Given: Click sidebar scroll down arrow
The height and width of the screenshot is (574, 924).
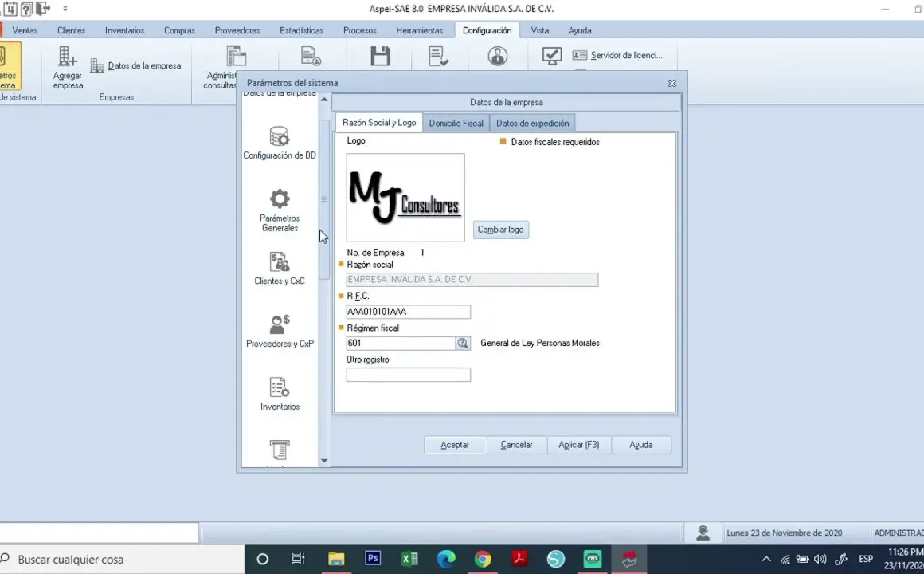Looking at the screenshot, I should (x=324, y=461).
